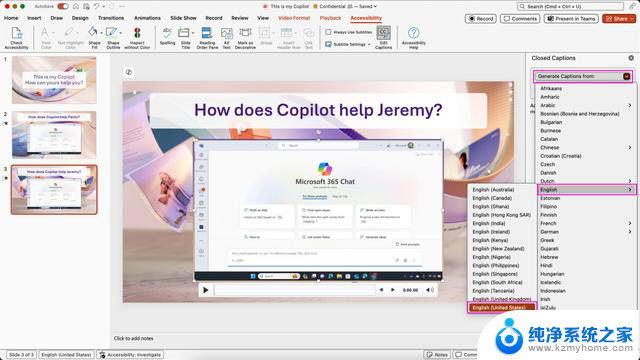The image size is (640, 360).
Task: Switch to the Playback tab
Action: tap(330, 18)
